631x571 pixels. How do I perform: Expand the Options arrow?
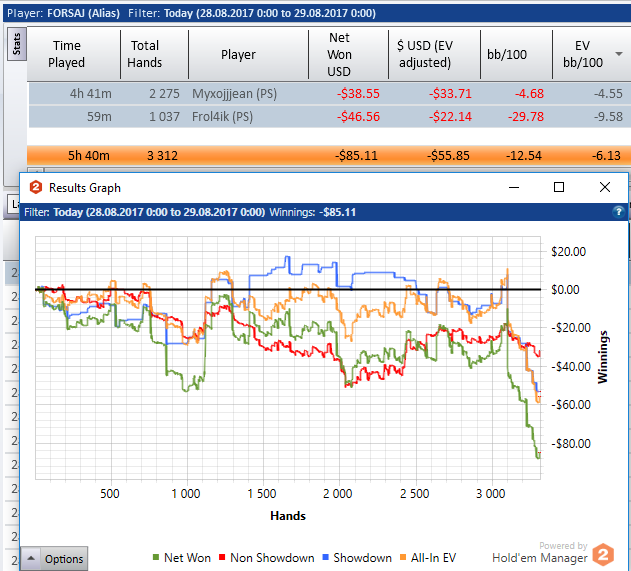[x=31, y=559]
